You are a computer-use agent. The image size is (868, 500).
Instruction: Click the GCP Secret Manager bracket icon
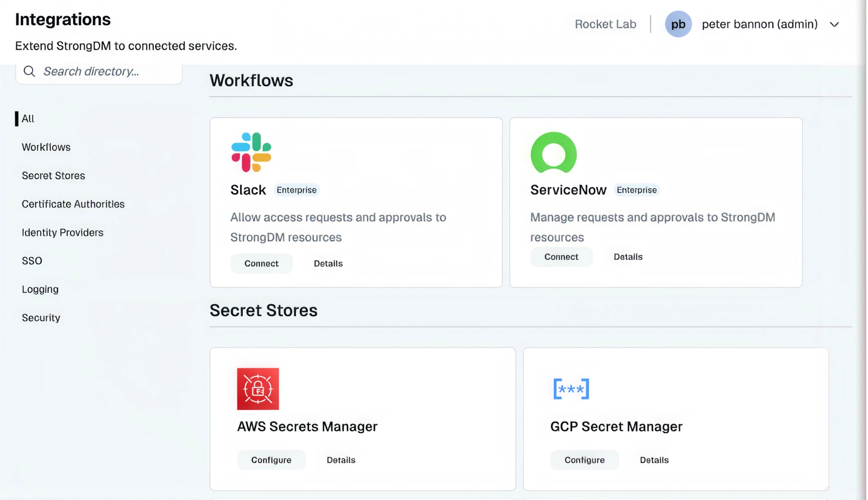(571, 389)
